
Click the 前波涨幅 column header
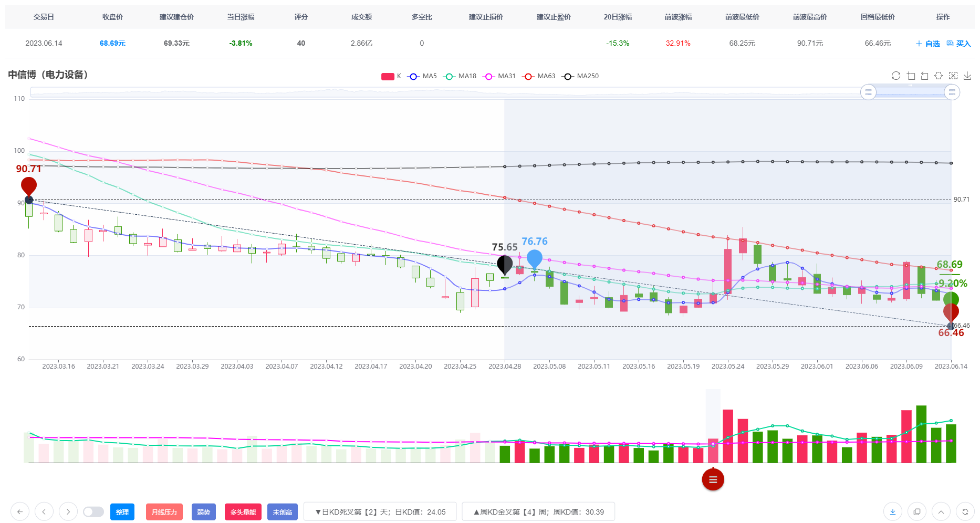click(678, 17)
